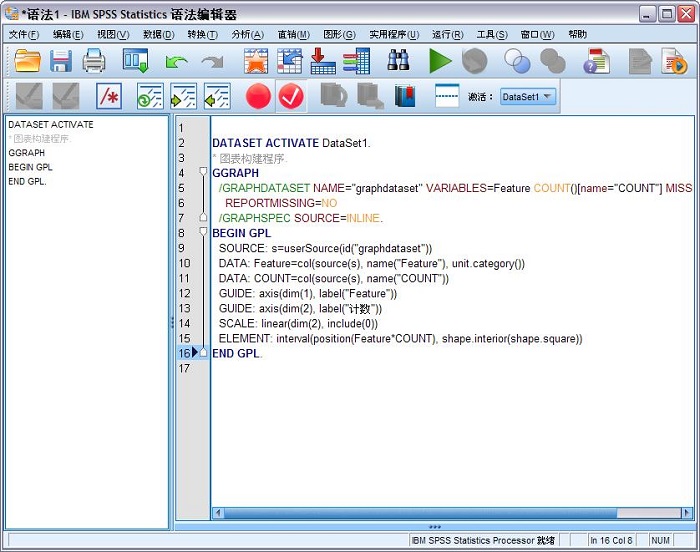This screenshot has height=552, width=700.
Task: Open the 分析(A) menu
Action: 247,34
